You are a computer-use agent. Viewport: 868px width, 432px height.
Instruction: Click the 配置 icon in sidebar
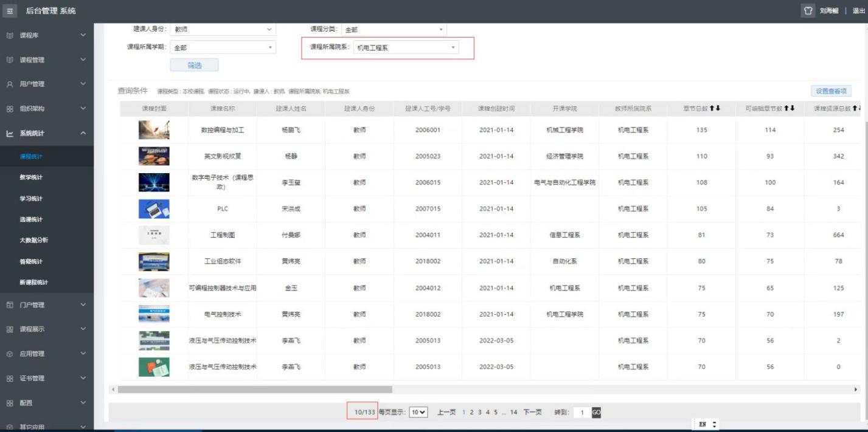(10, 403)
